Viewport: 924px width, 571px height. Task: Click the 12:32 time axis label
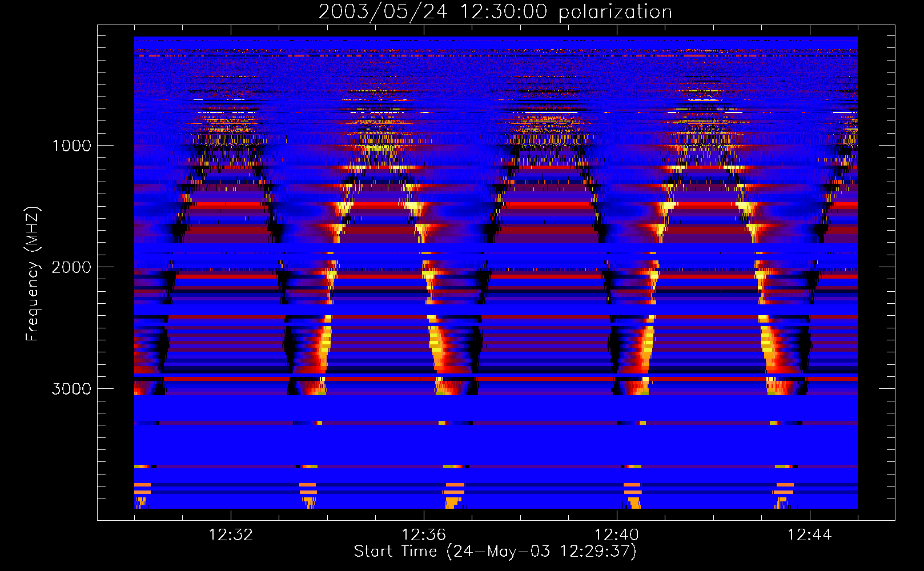[x=231, y=535]
